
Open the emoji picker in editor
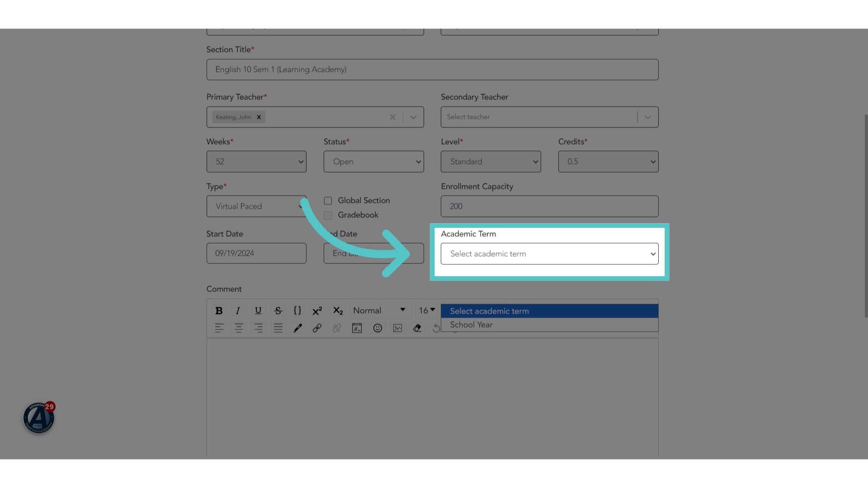(x=377, y=328)
